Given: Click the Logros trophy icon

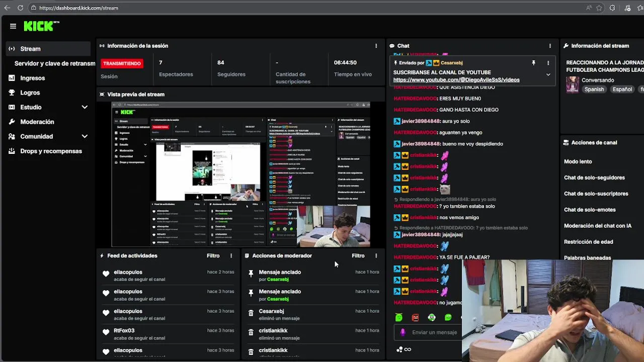Looking at the screenshot, I should click(12, 93).
